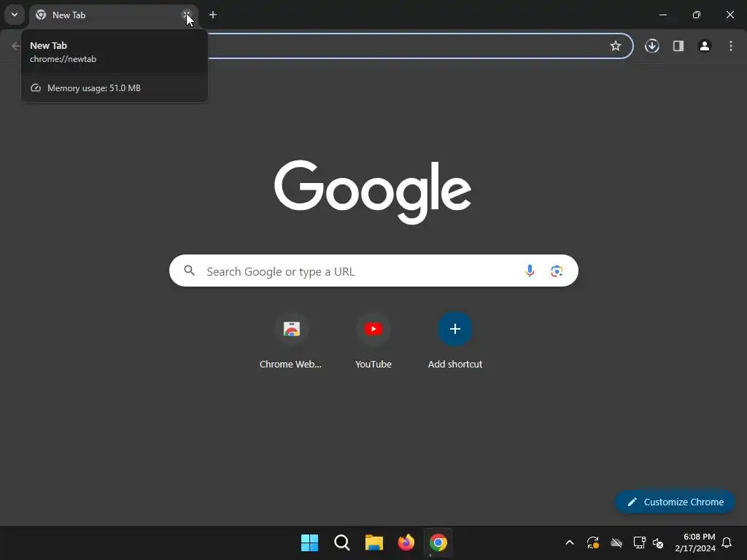The height and width of the screenshot is (560, 747).
Task: Click the Add shortcut label
Action: tap(455, 364)
